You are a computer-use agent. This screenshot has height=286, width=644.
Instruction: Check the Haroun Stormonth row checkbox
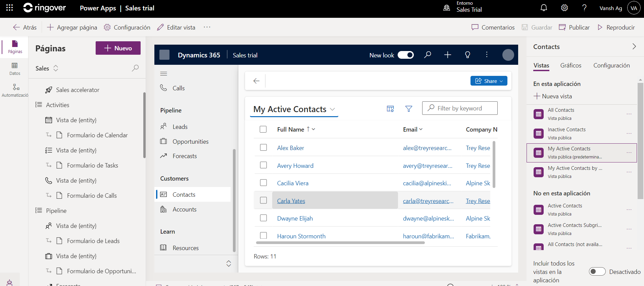click(x=263, y=236)
